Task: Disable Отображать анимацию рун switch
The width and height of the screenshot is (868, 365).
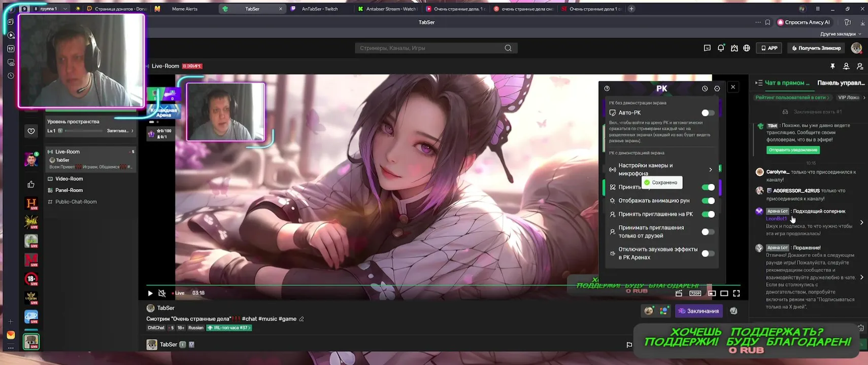Action: (x=708, y=201)
